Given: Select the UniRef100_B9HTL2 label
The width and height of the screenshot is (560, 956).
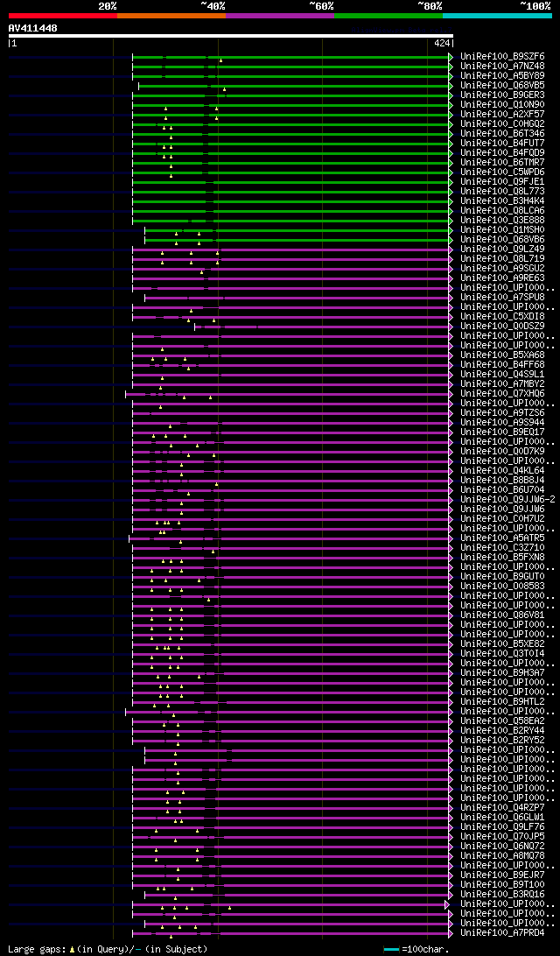Looking at the screenshot, I should (x=503, y=702).
